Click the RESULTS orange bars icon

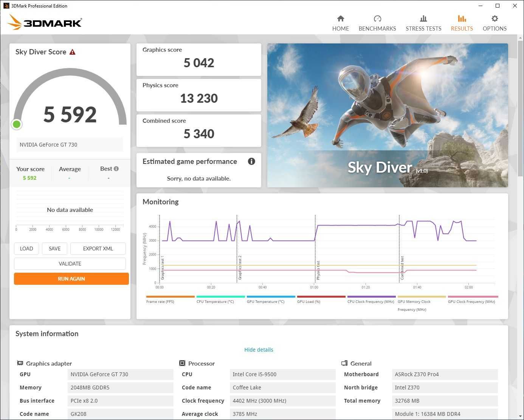point(462,19)
